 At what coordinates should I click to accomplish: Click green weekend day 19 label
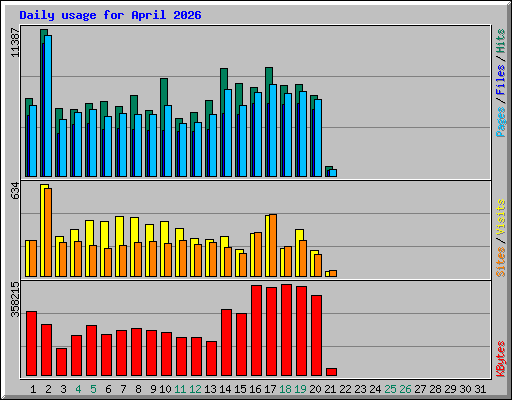point(300,389)
